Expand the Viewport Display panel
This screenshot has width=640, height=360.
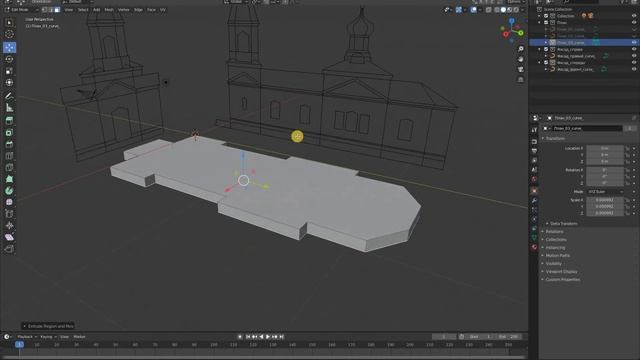click(561, 272)
